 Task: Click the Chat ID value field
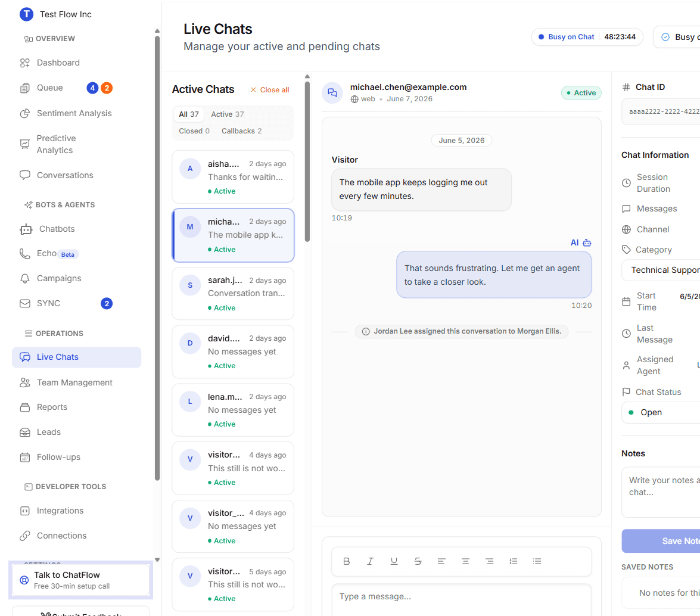[661, 111]
